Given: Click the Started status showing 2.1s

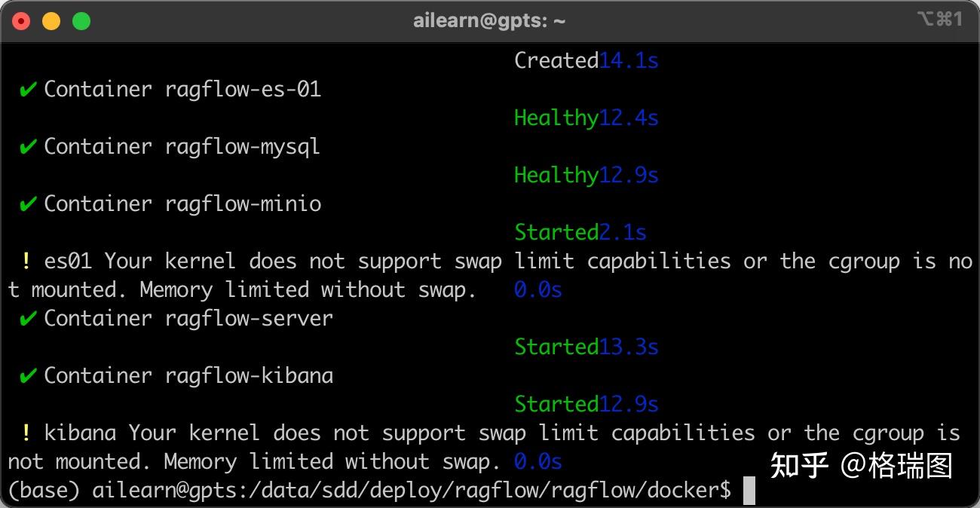Looking at the screenshot, I should (556, 233).
